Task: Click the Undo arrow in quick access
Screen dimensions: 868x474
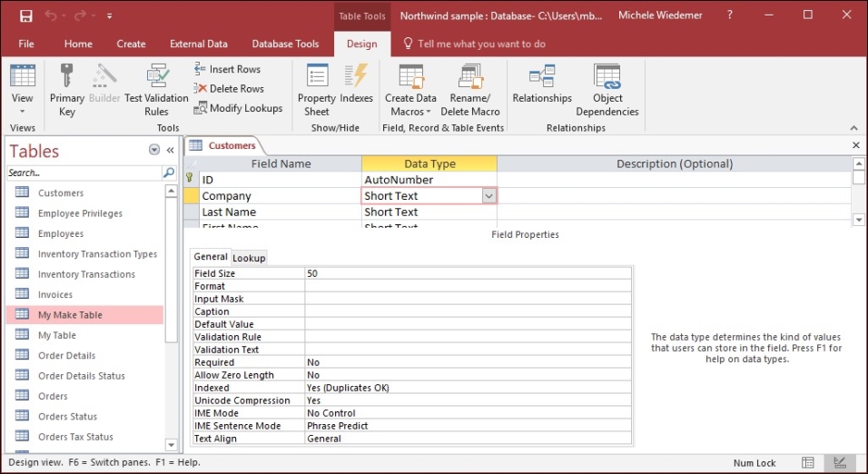Action: 51,16
